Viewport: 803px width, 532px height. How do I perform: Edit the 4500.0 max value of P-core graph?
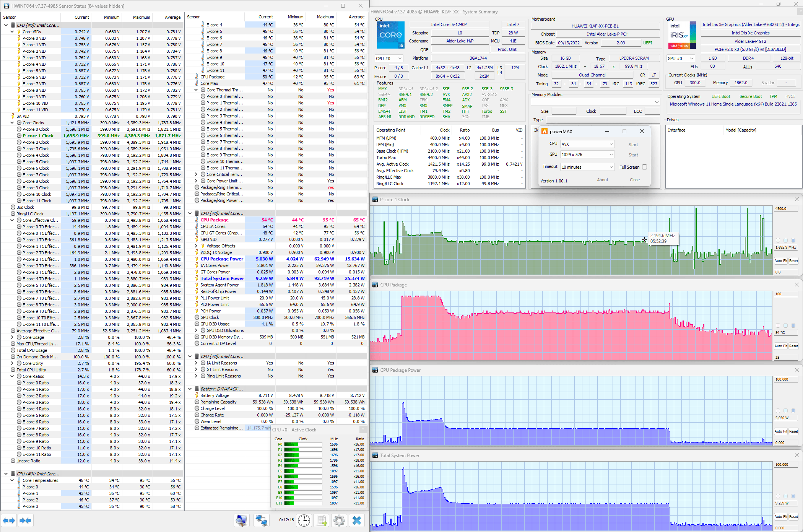click(785, 209)
